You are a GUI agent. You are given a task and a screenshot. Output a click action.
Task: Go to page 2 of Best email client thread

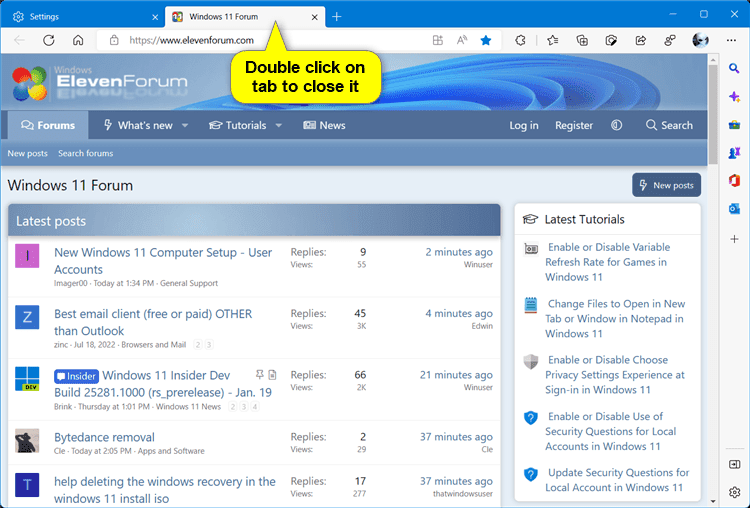click(198, 344)
